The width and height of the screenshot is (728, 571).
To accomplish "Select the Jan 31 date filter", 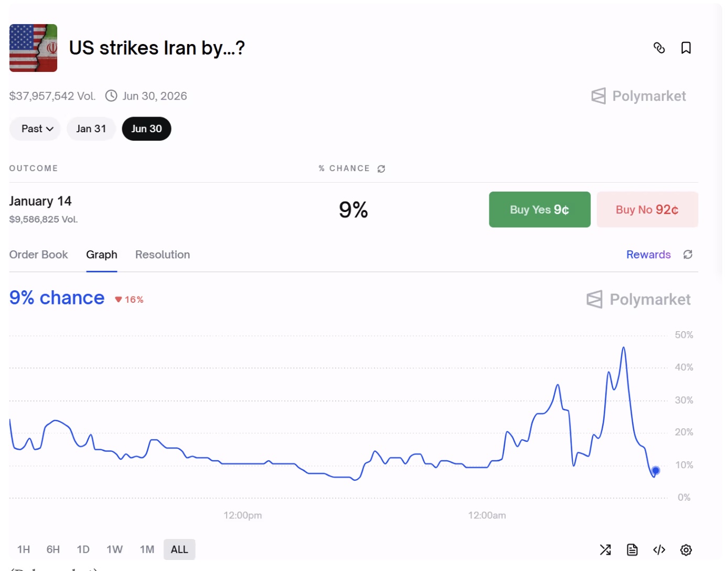I will click(x=91, y=129).
